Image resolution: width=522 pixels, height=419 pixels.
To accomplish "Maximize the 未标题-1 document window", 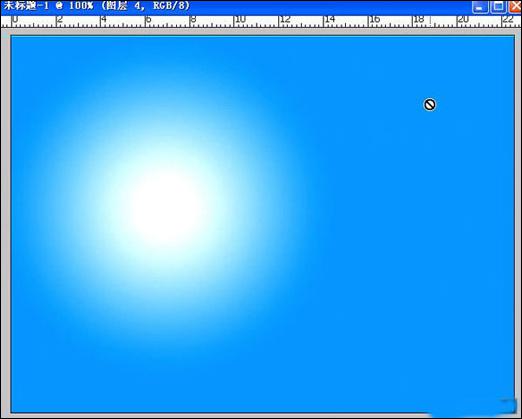I will (498, 6).
